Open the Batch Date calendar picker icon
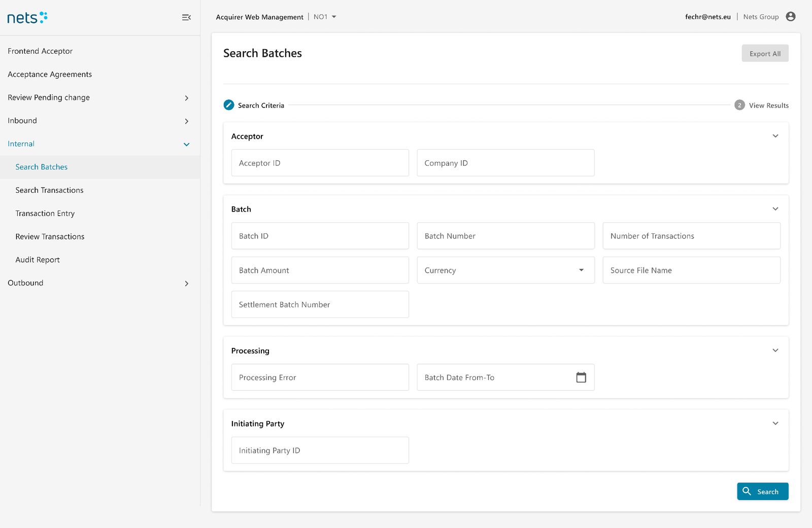Viewport: 812px width, 528px height. click(581, 377)
